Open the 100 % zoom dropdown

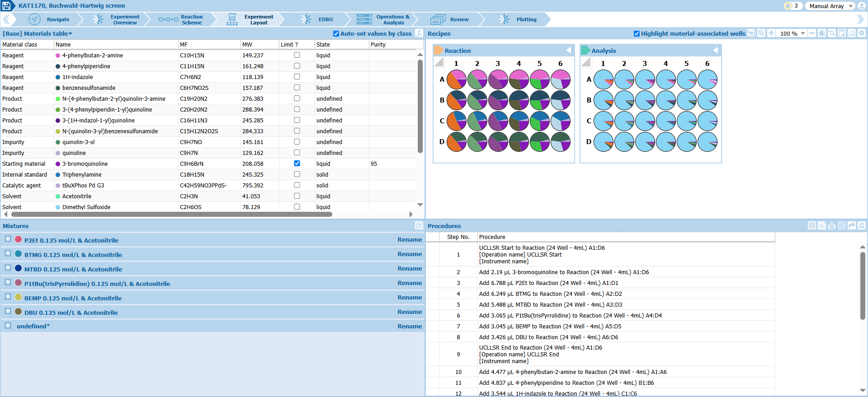(803, 33)
